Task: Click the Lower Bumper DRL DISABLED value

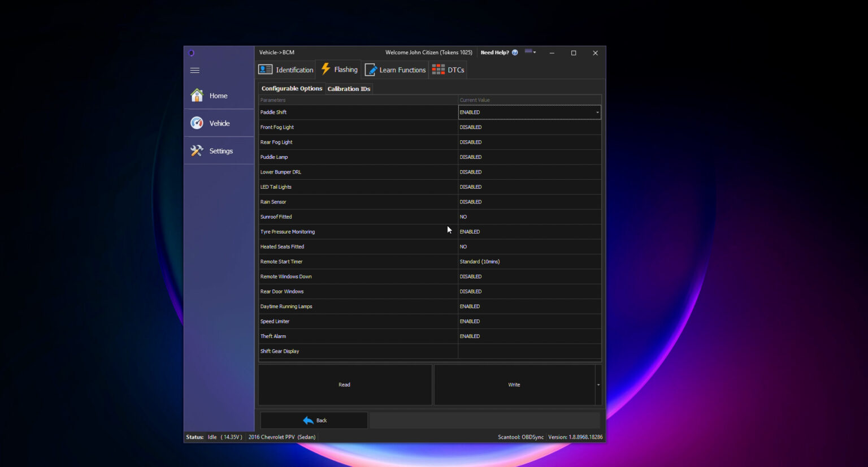Action: 530,172
